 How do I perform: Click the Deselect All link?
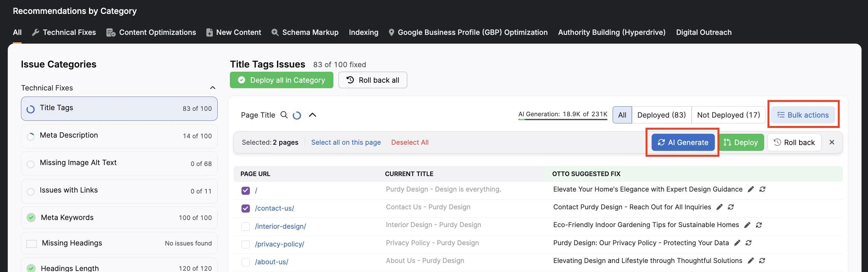410,142
